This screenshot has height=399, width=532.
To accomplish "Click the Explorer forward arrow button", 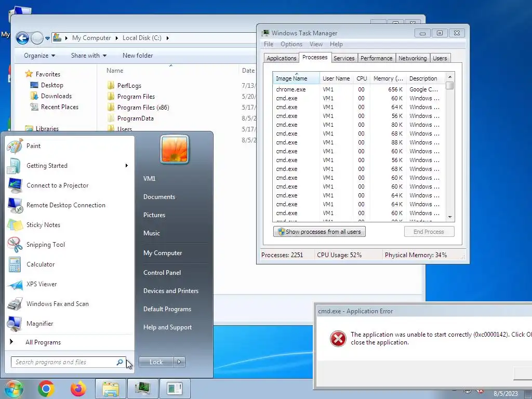I will (x=37, y=38).
